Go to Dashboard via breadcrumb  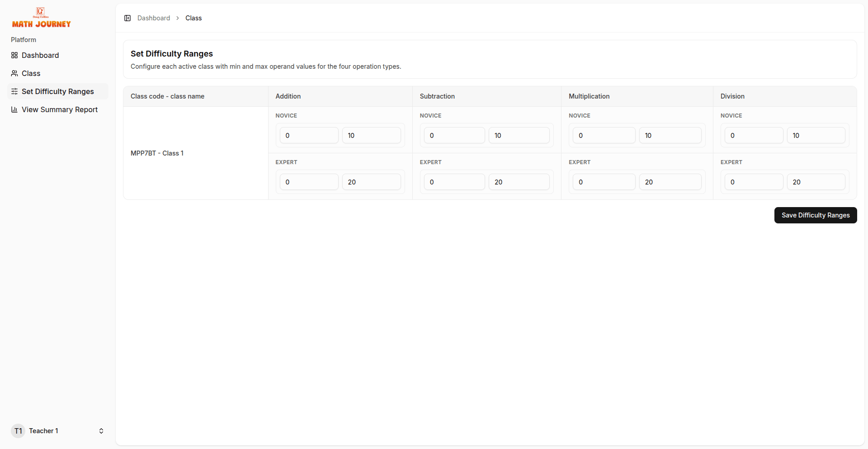pos(154,18)
